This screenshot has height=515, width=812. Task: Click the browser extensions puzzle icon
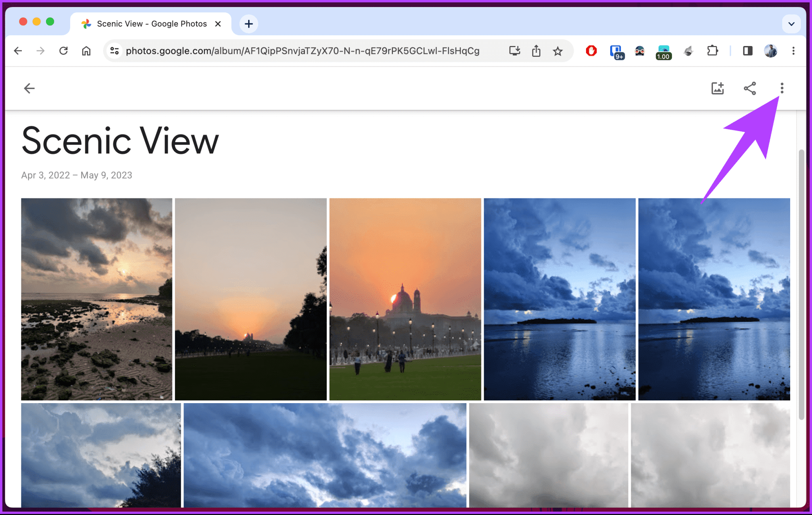(x=711, y=51)
